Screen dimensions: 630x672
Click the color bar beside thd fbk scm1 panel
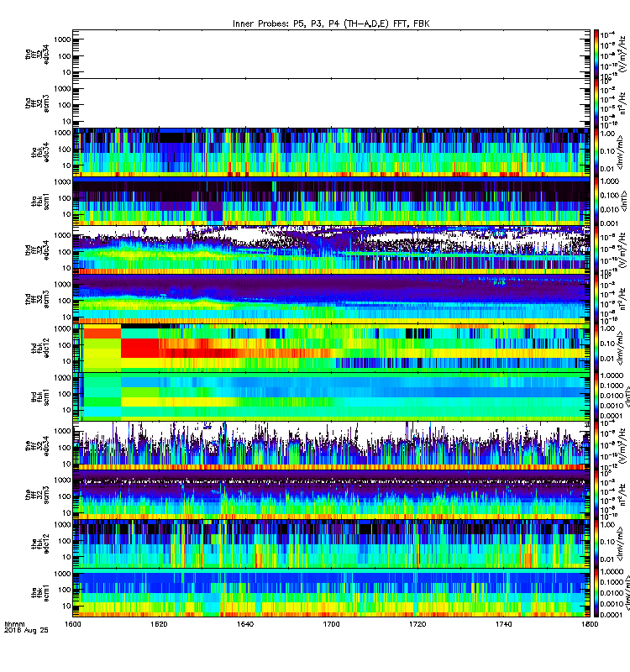pos(596,396)
